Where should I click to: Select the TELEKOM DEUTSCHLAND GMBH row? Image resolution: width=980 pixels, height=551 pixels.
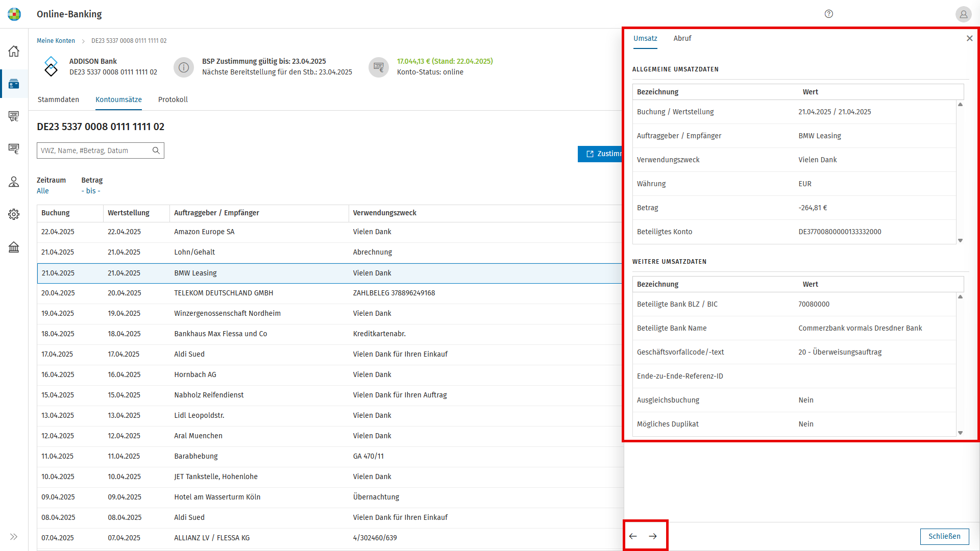[x=330, y=293]
